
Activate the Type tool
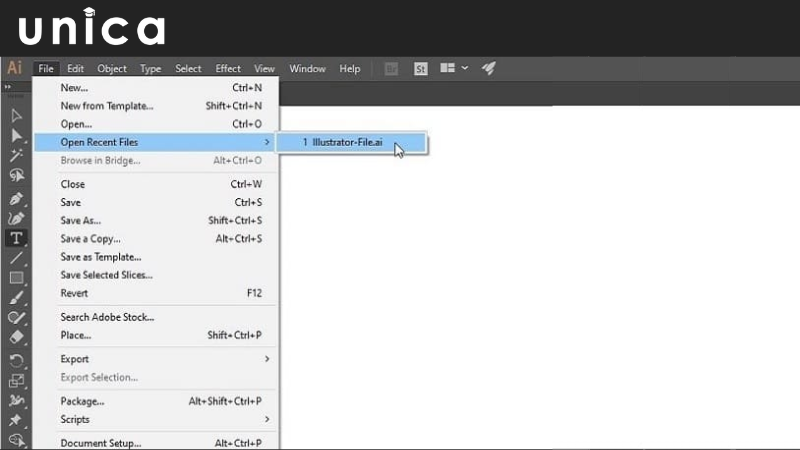point(16,238)
